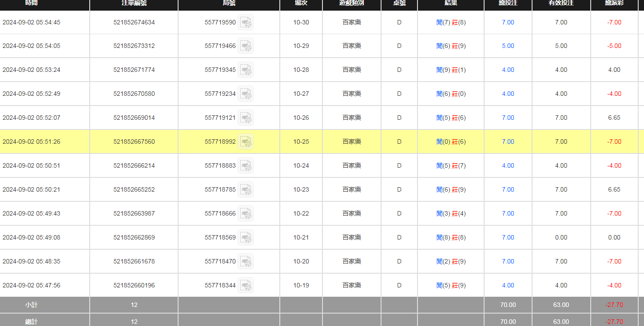
Task: Launch replay video for round 557718785
Action: [246, 190]
